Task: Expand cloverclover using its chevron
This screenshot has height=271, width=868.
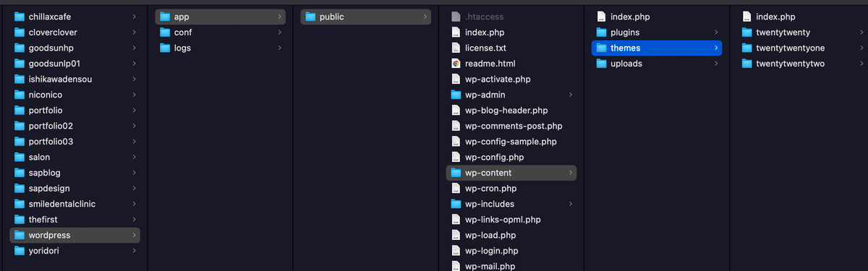Action: click(135, 33)
